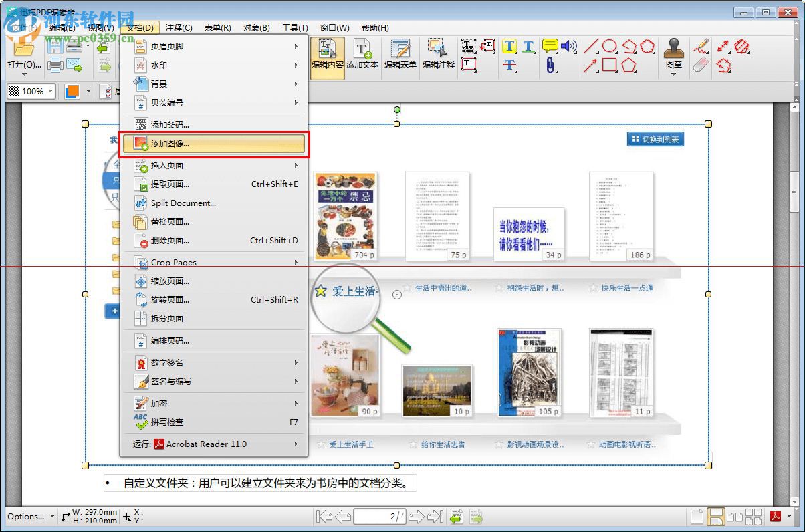
Task: Click the 添加文本 add text tool
Action: tap(362, 54)
